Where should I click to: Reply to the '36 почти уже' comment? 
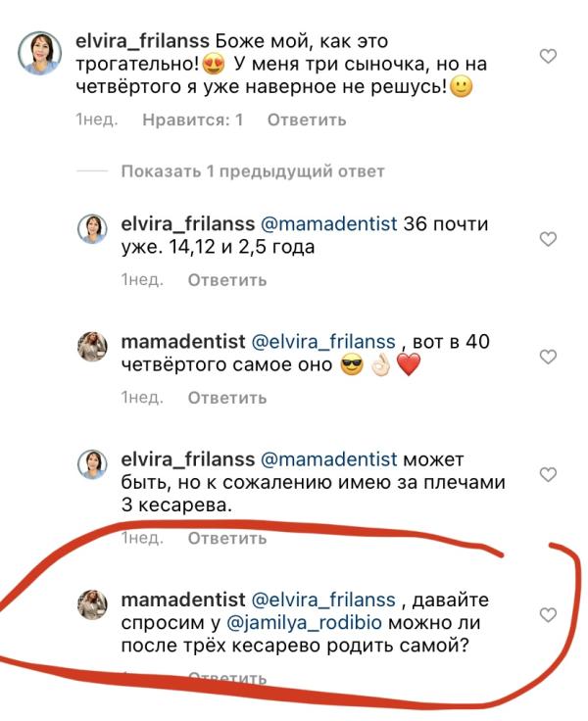226,280
